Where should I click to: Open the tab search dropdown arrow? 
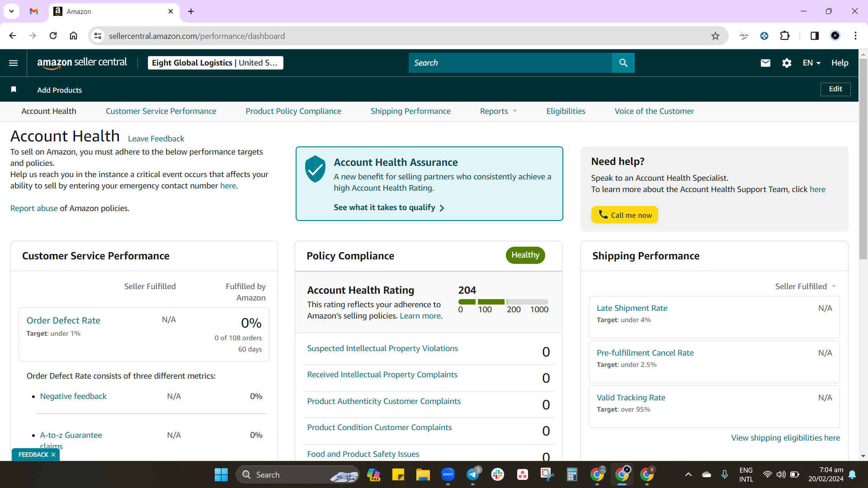[11, 11]
